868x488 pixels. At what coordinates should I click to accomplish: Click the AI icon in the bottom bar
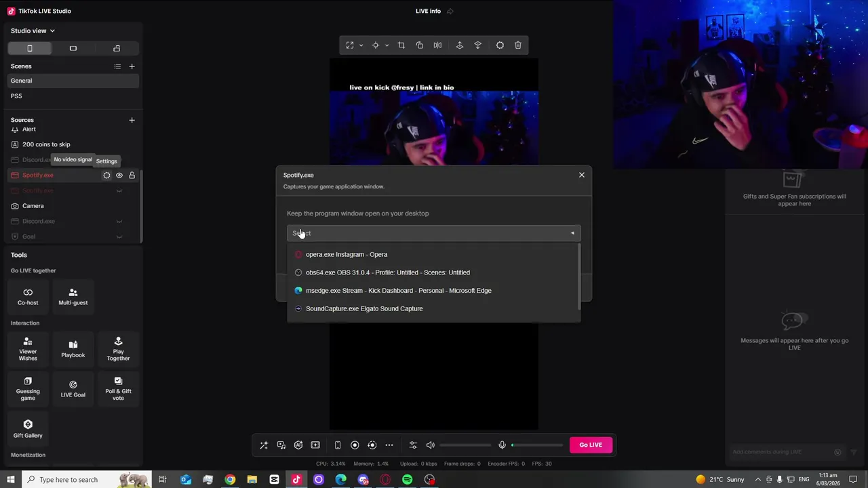pos(298,445)
